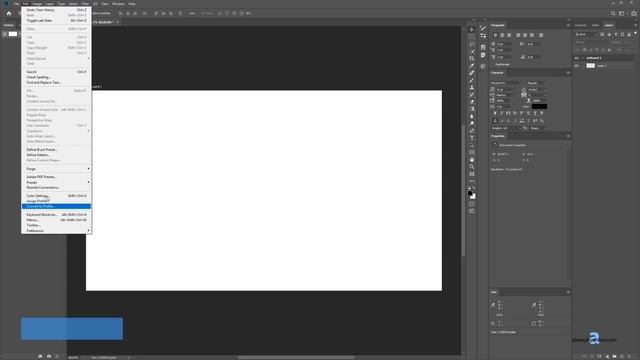Choose Toggle Last State menu item

(x=56, y=20)
